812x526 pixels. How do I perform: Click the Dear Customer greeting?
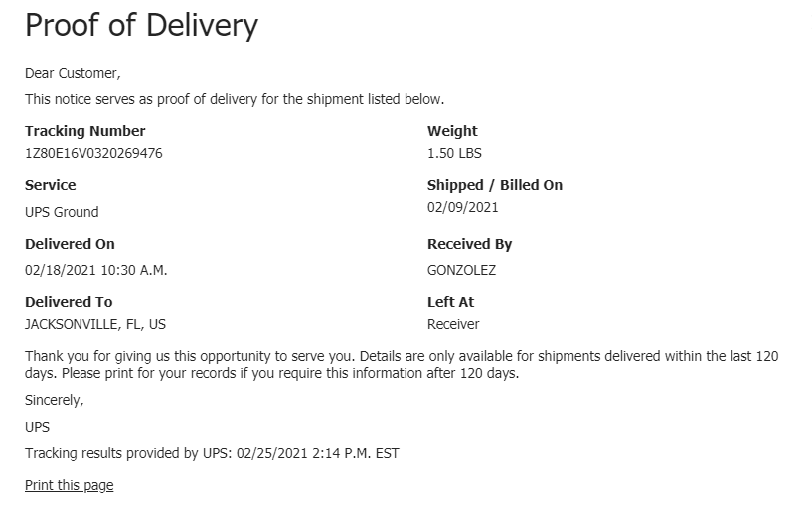(x=73, y=73)
